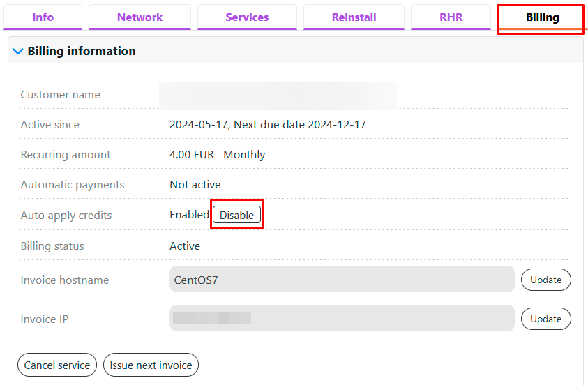588x385 pixels.
Task: Focus the Invoice hostname field with CentOS7
Action: click(342, 280)
